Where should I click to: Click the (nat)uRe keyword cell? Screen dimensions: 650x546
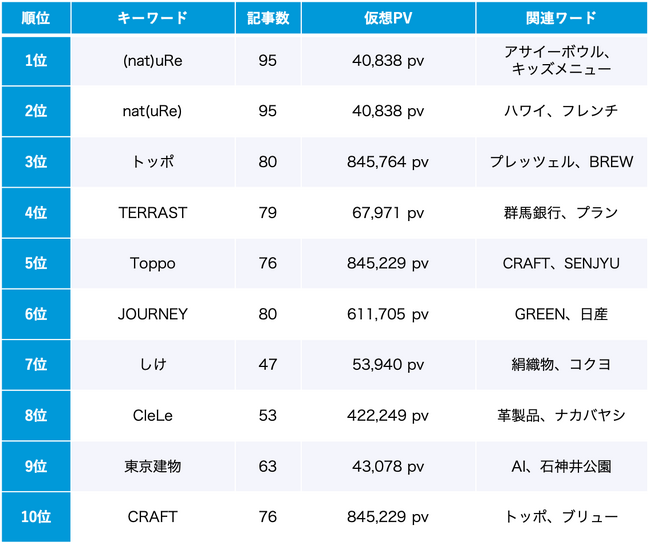pos(152,61)
